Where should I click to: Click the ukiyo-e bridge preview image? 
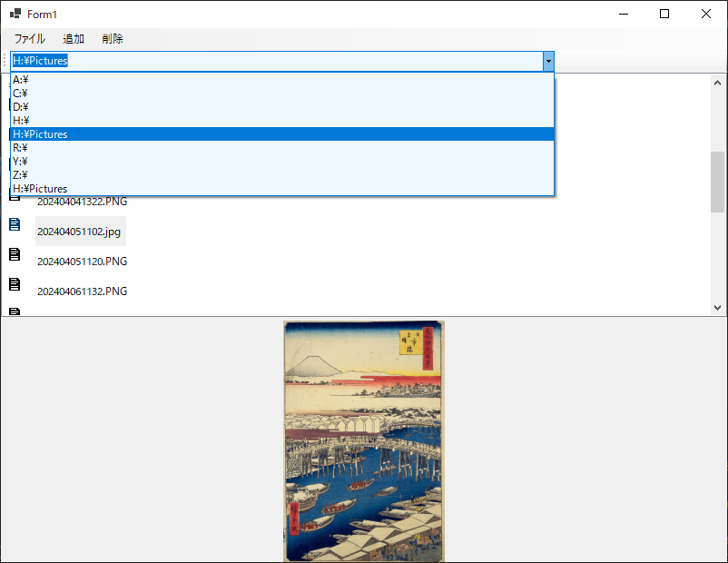coord(363,440)
